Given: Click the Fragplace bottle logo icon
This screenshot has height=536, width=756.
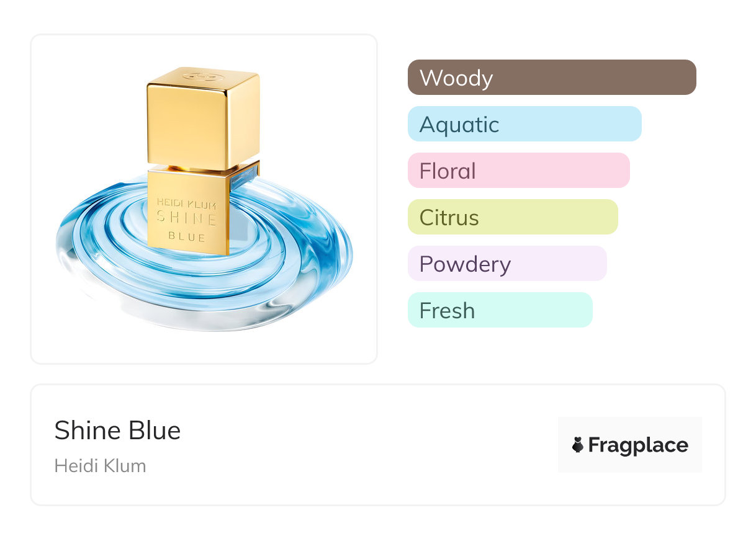Looking at the screenshot, I should [578, 445].
